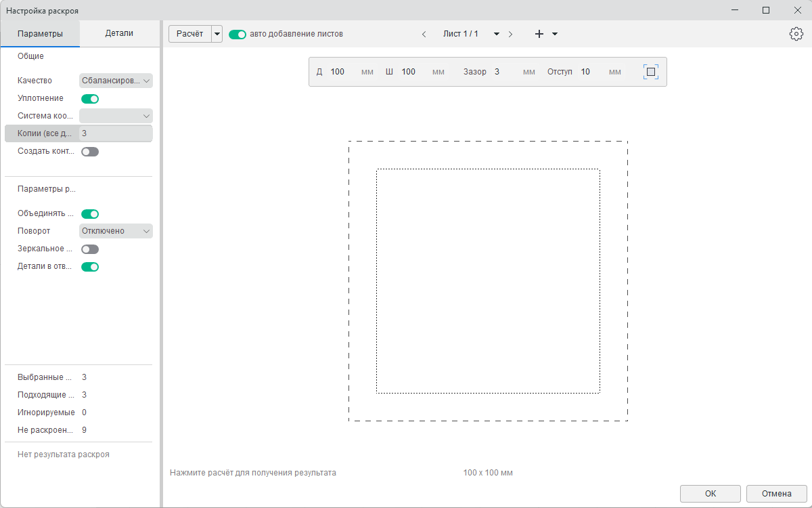
Task: Click the OK button
Action: point(710,494)
